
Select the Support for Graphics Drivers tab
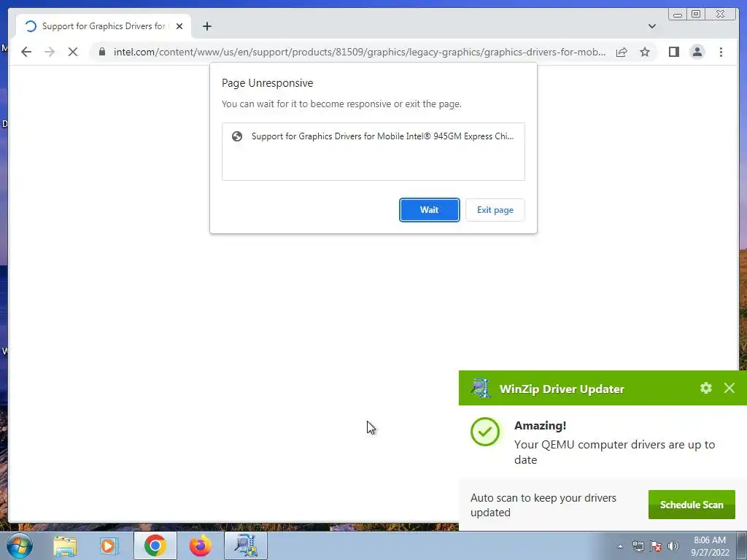103,26
